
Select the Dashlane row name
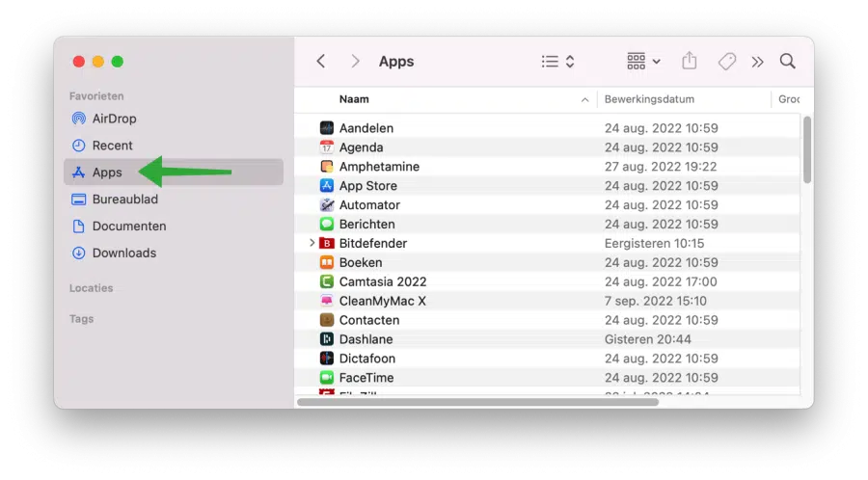click(366, 339)
